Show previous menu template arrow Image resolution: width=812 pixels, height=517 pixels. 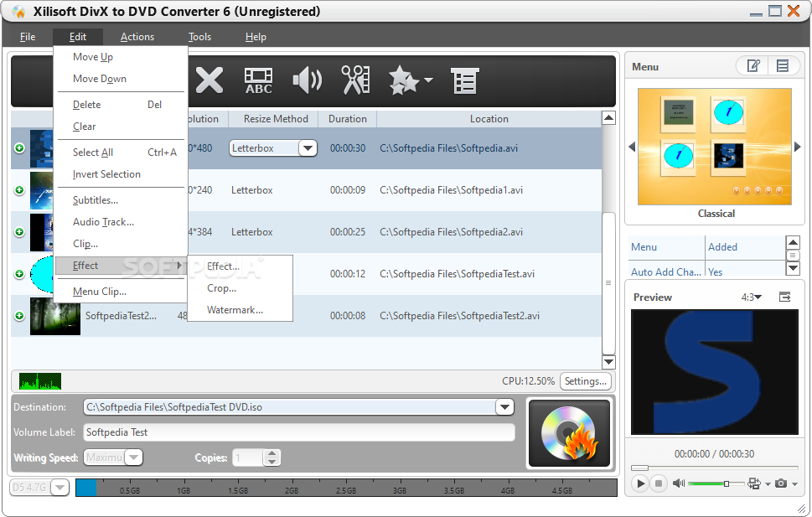click(x=632, y=147)
